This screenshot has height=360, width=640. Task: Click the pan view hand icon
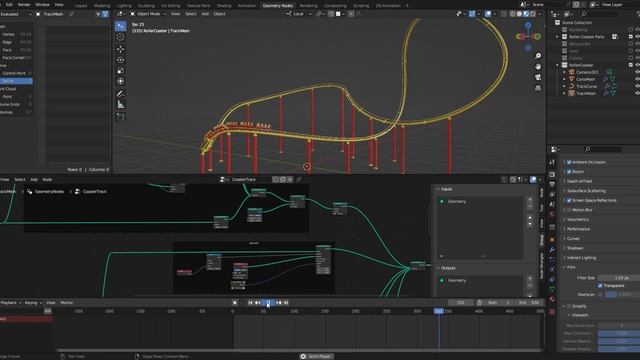538,67
